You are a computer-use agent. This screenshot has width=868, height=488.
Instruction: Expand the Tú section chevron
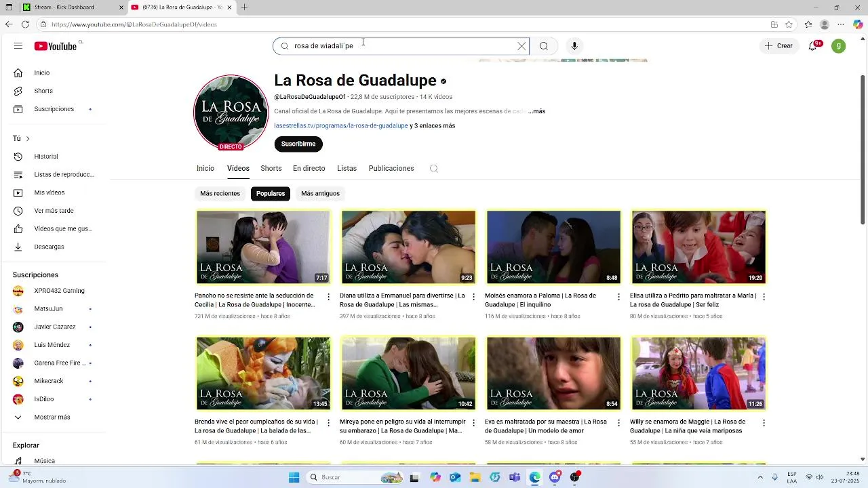click(x=28, y=138)
